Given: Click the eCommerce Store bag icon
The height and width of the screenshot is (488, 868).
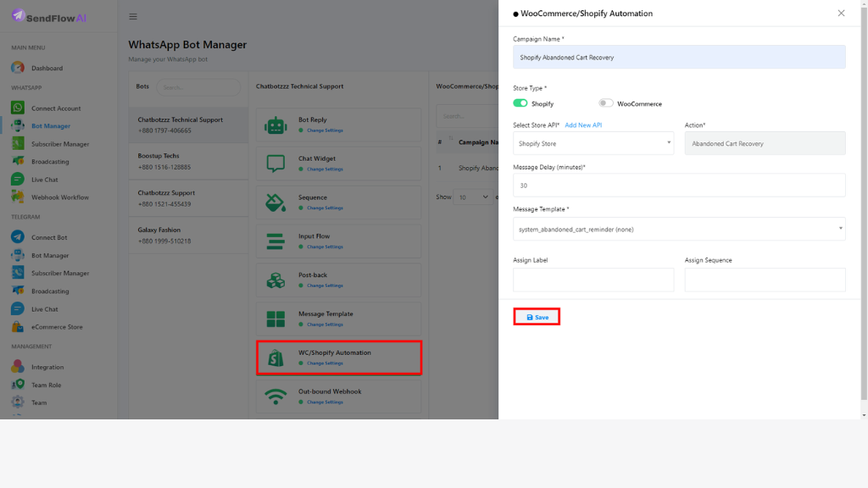Looking at the screenshot, I should coord(18,326).
